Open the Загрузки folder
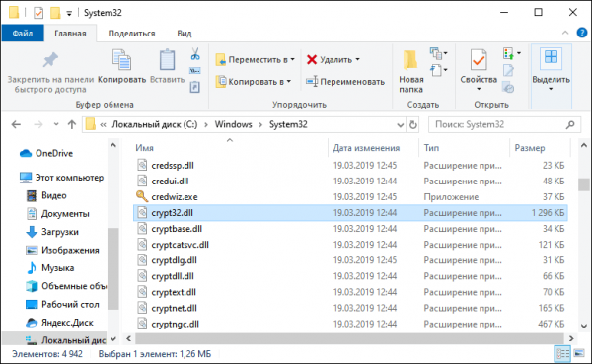Screen dimensions: 592x364 (x=52, y=232)
